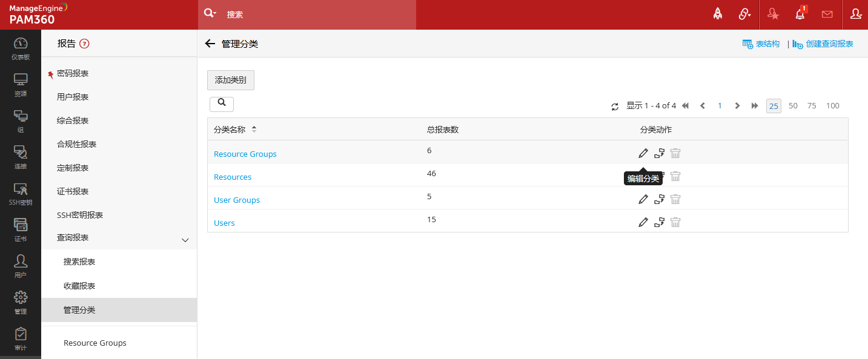This screenshot has height=359, width=868.
Task: Delete the Users category
Action: click(675, 222)
